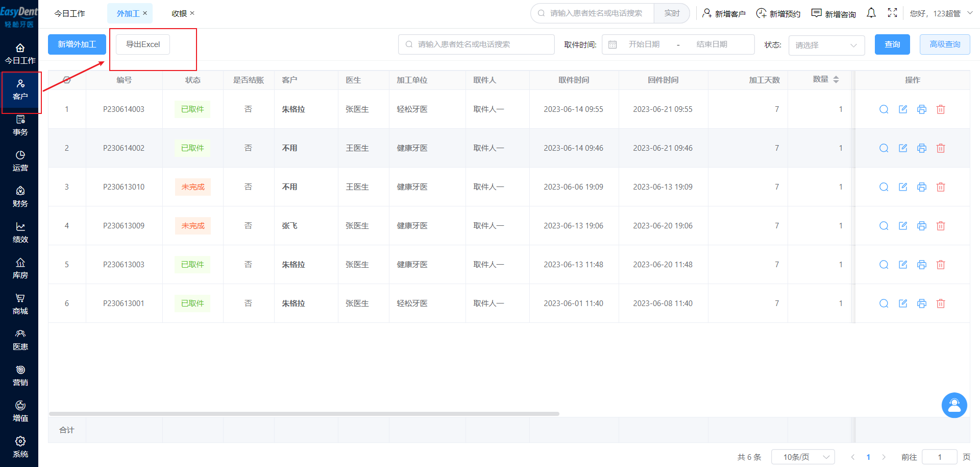Edit order P230614003
Image resolution: width=980 pixels, height=467 pixels.
click(903, 109)
